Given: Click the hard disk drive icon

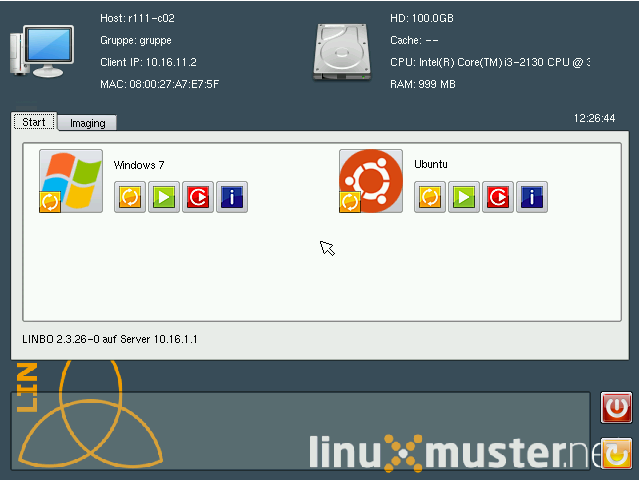Looking at the screenshot, I should (x=342, y=52).
